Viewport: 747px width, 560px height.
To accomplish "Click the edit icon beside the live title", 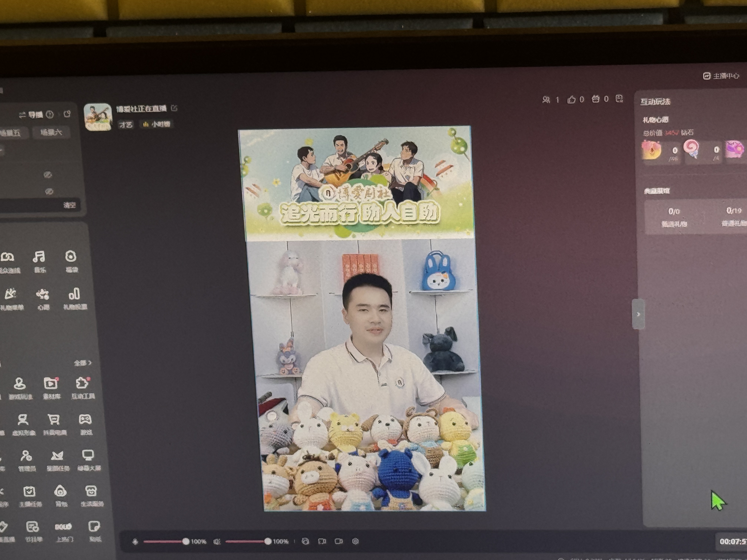I will pos(174,108).
